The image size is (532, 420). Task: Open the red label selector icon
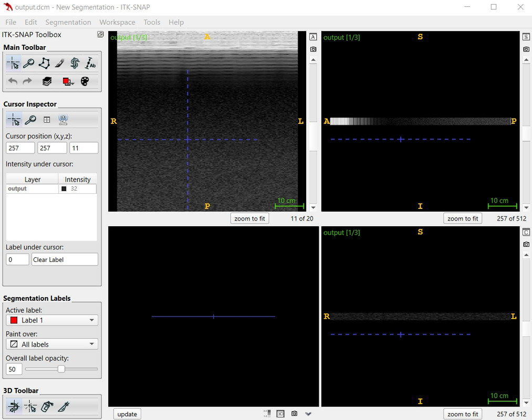(68, 81)
